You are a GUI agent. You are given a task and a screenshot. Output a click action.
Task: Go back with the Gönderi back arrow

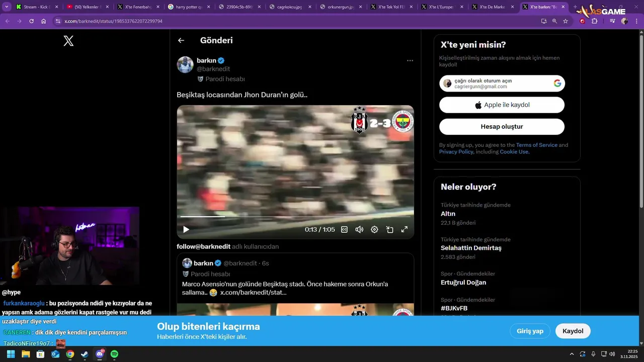coord(181,41)
